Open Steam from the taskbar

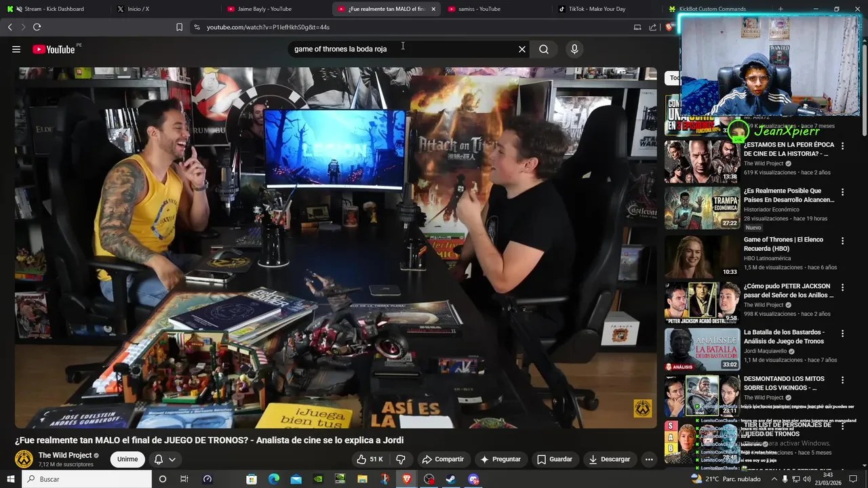click(451, 479)
